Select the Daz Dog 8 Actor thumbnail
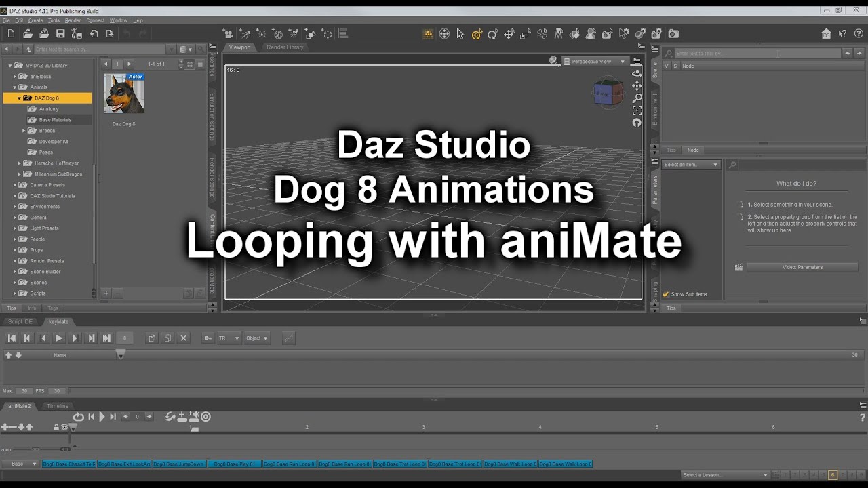The image size is (868, 488). [x=124, y=94]
